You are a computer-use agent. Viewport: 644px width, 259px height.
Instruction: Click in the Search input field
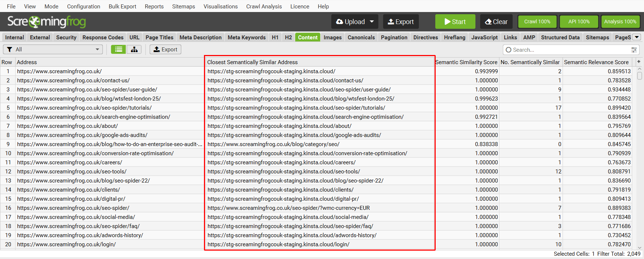(571, 50)
